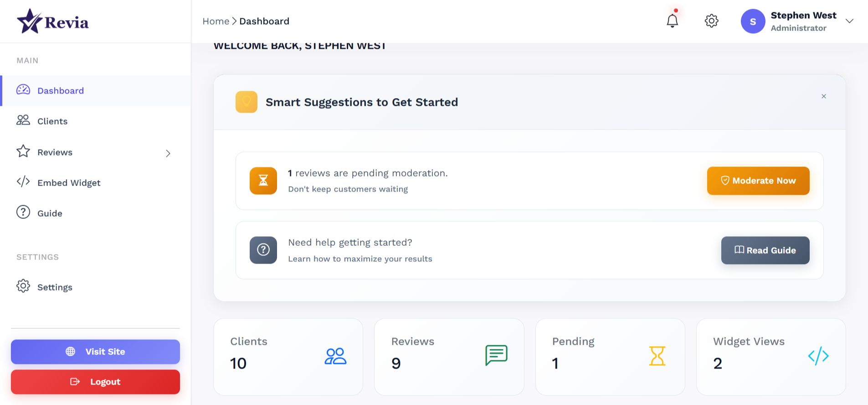Click the yellow lightbulb suggestions icon
Image resolution: width=868 pixels, height=405 pixels.
247,102
